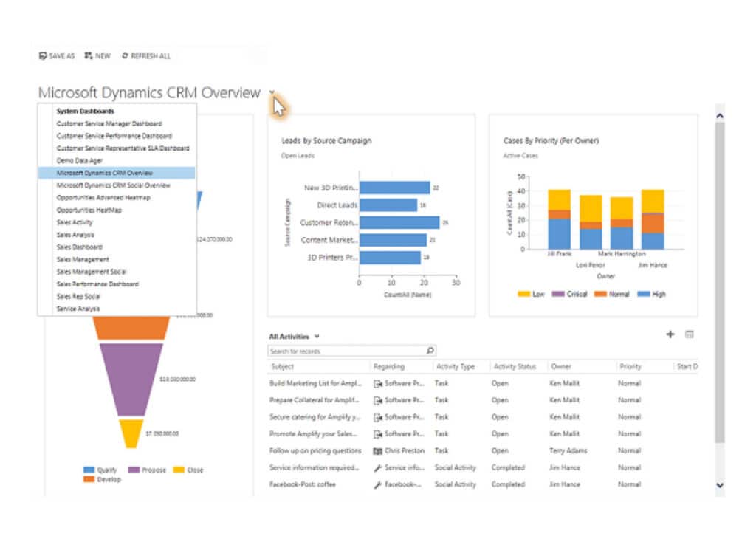Choose Opportunities Advanced Heatmap

tap(103, 198)
